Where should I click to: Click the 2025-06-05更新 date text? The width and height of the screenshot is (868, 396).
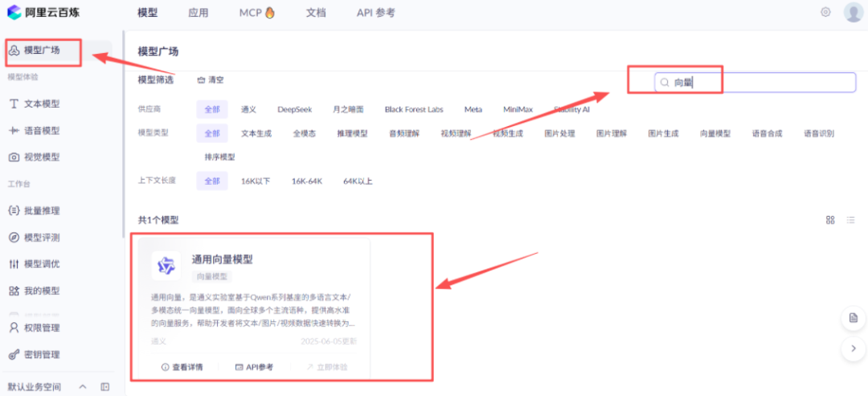[x=329, y=341]
